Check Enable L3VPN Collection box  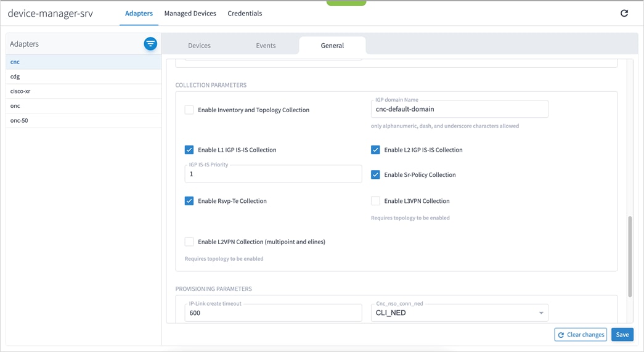click(375, 201)
